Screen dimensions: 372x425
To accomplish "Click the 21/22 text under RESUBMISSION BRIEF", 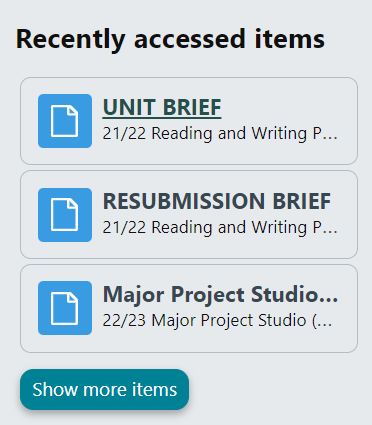I will coord(124,227).
